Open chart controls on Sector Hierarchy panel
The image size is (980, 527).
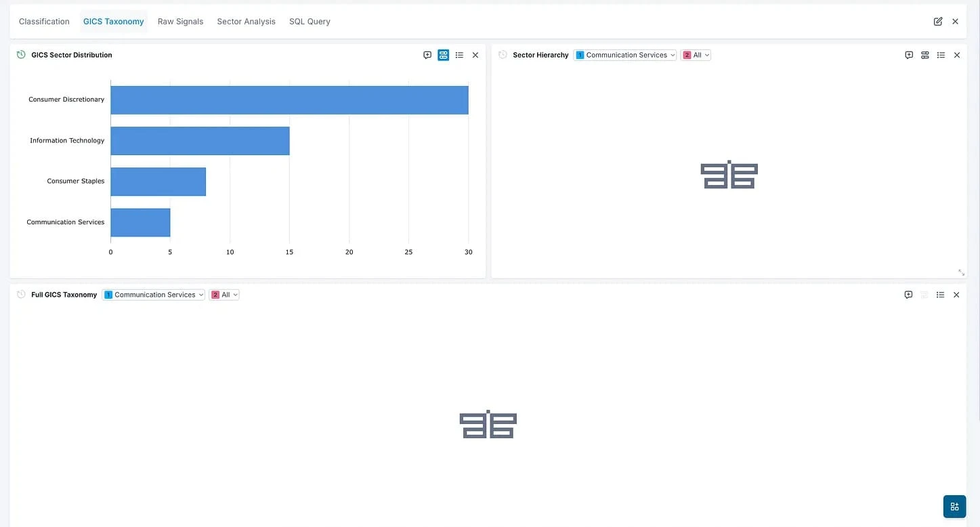(x=924, y=55)
